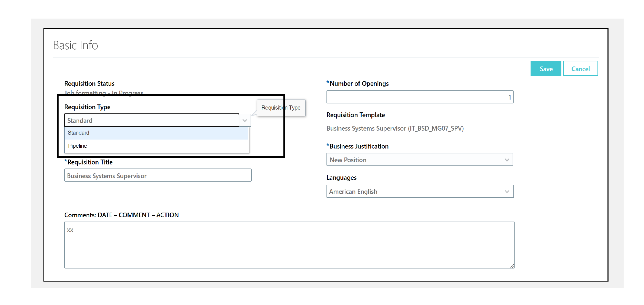The width and height of the screenshot is (644, 305).
Task: Click the Comments: DATE – COMMENT – ACTION label
Action: tap(121, 215)
